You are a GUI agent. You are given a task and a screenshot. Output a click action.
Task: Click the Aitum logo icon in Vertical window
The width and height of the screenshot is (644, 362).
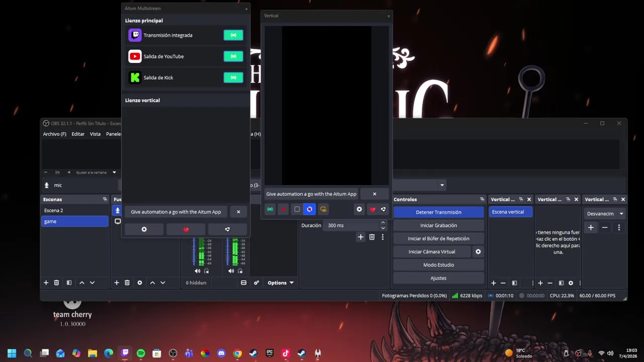coord(383,209)
